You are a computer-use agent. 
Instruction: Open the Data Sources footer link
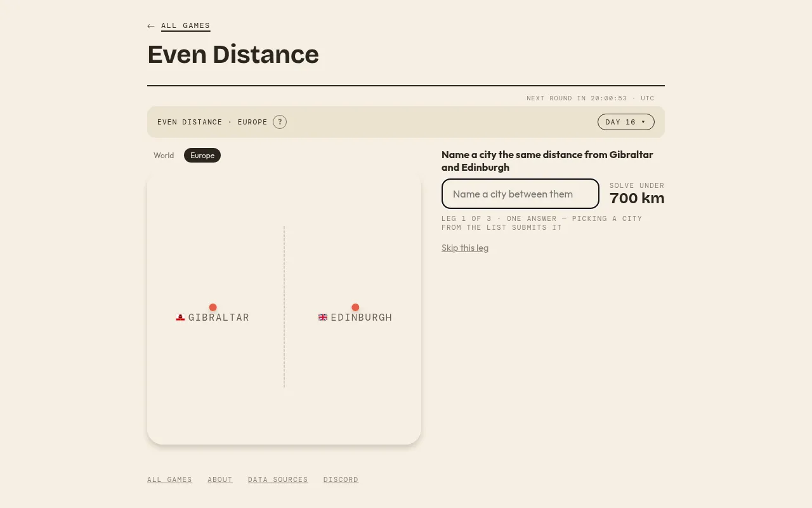278,479
